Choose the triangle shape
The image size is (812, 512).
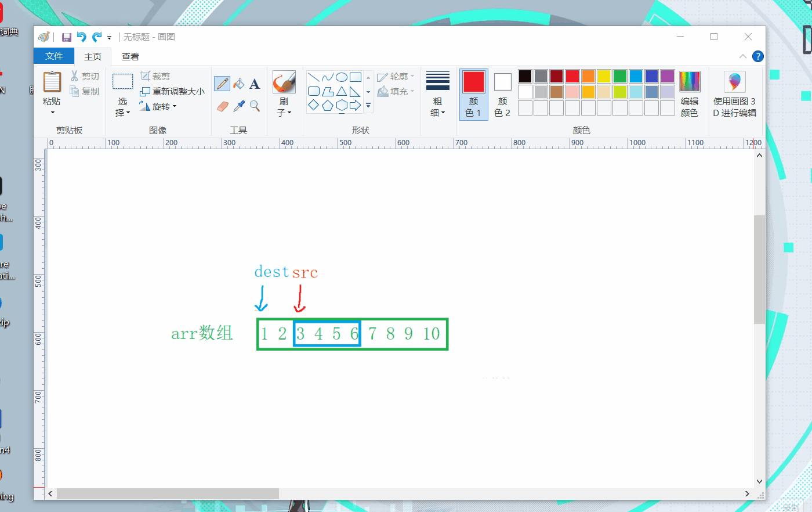pyautogui.click(x=342, y=91)
